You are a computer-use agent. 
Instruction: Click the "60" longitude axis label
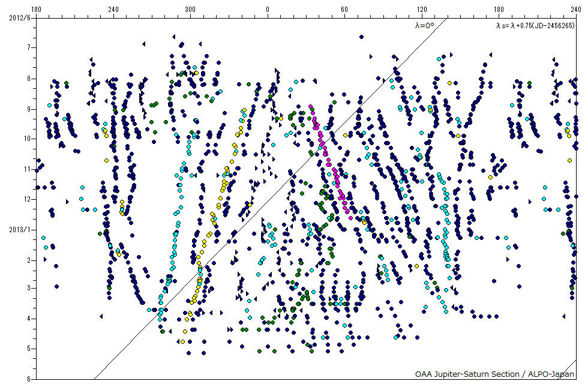point(344,10)
